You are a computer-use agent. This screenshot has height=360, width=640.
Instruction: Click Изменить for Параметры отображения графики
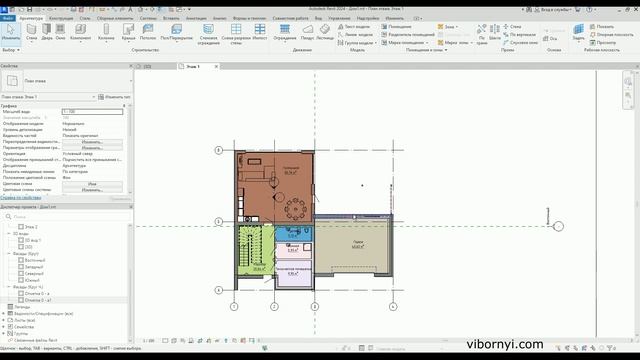(x=92, y=148)
